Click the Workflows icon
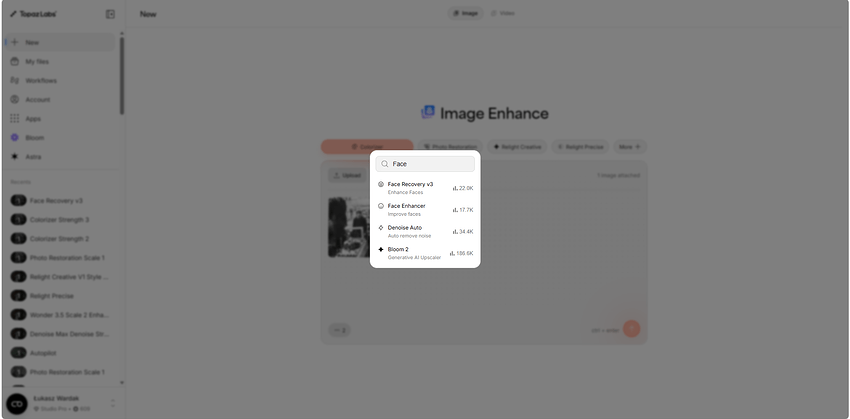 15,81
